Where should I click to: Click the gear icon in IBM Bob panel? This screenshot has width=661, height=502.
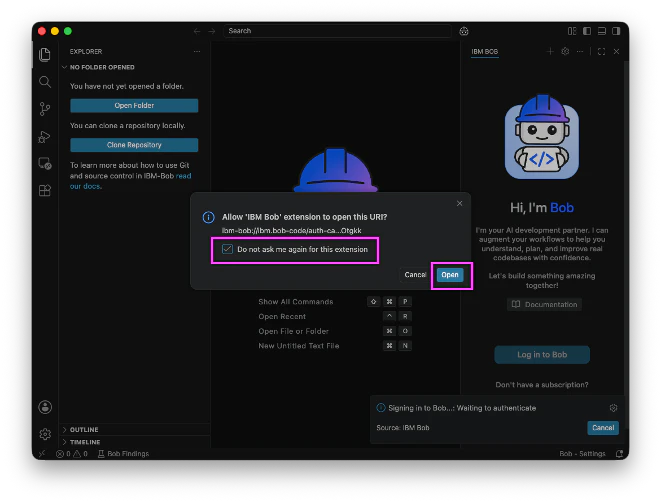tap(565, 51)
